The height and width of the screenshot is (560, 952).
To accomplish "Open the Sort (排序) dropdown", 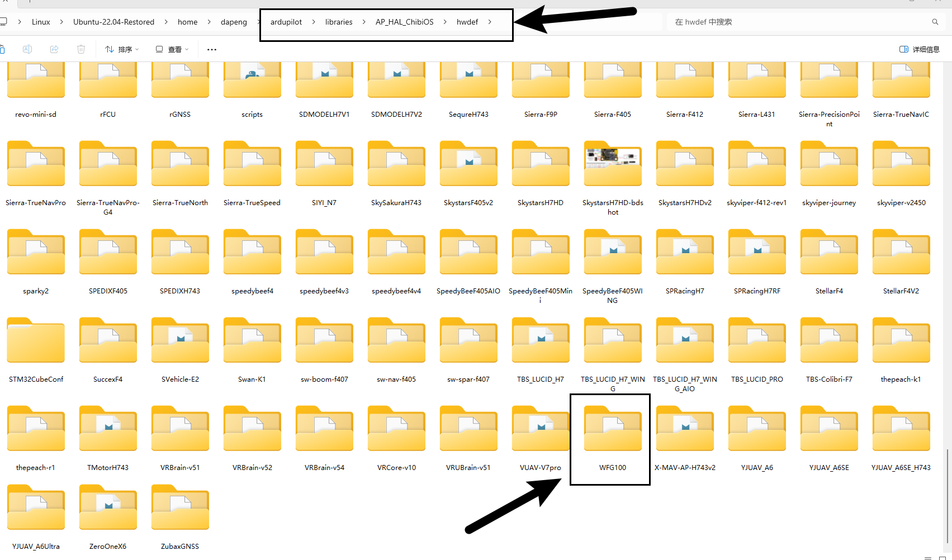I will coord(121,49).
